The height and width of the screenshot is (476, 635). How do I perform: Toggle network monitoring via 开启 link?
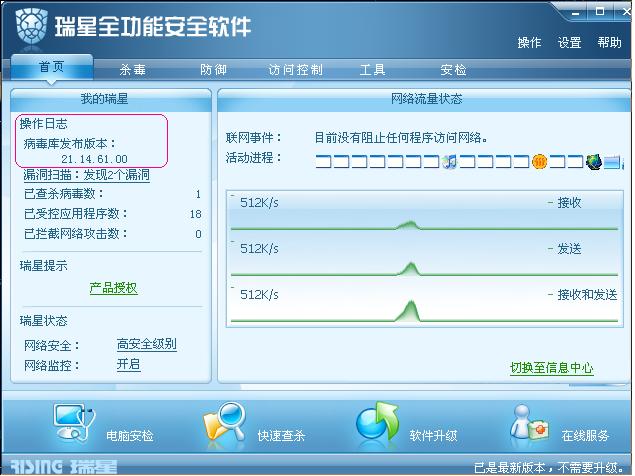[128, 365]
